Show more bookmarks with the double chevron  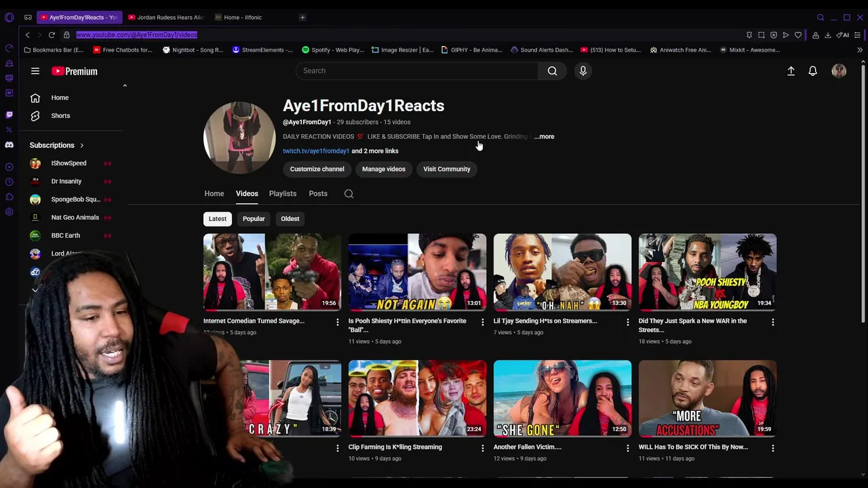click(x=859, y=49)
